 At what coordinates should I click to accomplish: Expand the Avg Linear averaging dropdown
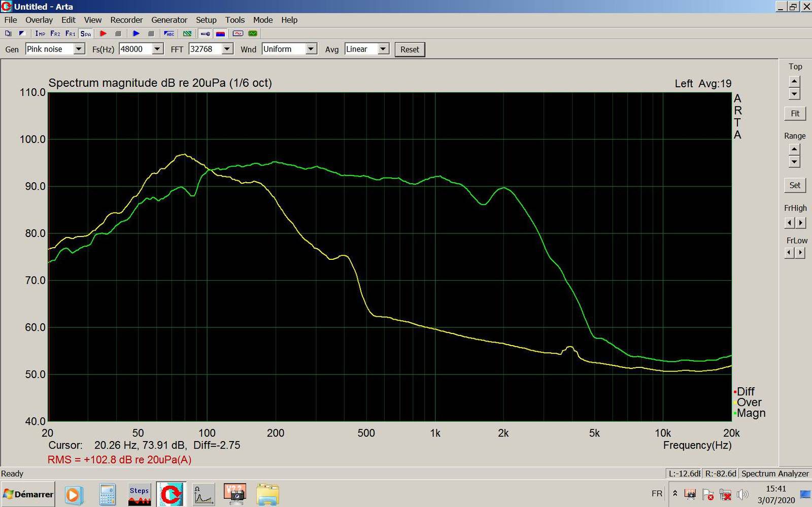(x=383, y=49)
